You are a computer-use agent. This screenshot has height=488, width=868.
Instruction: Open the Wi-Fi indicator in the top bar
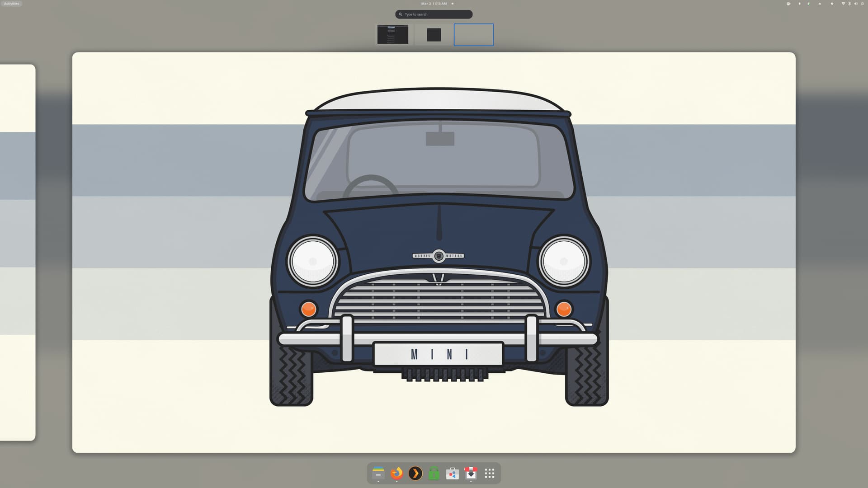pos(843,4)
